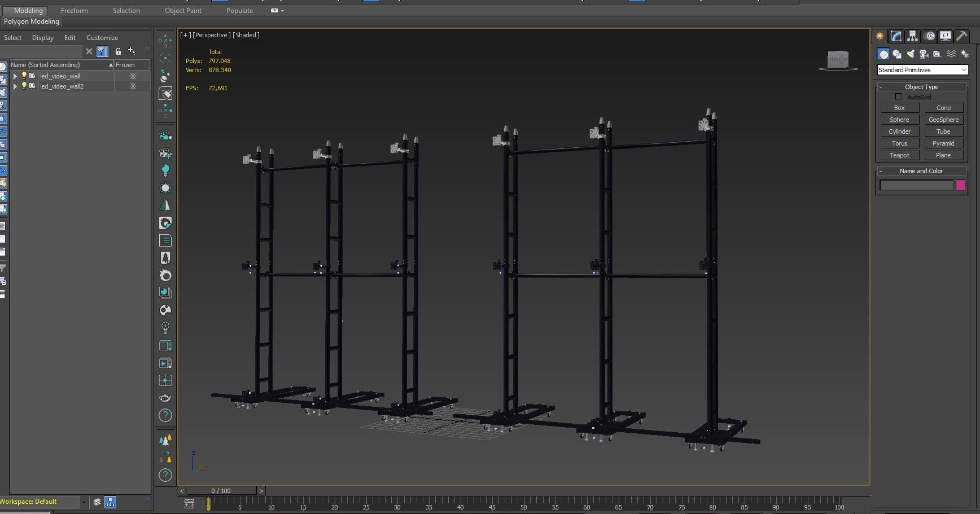The image size is (980, 514).
Task: Open the Motion panel tab
Action: (930, 36)
